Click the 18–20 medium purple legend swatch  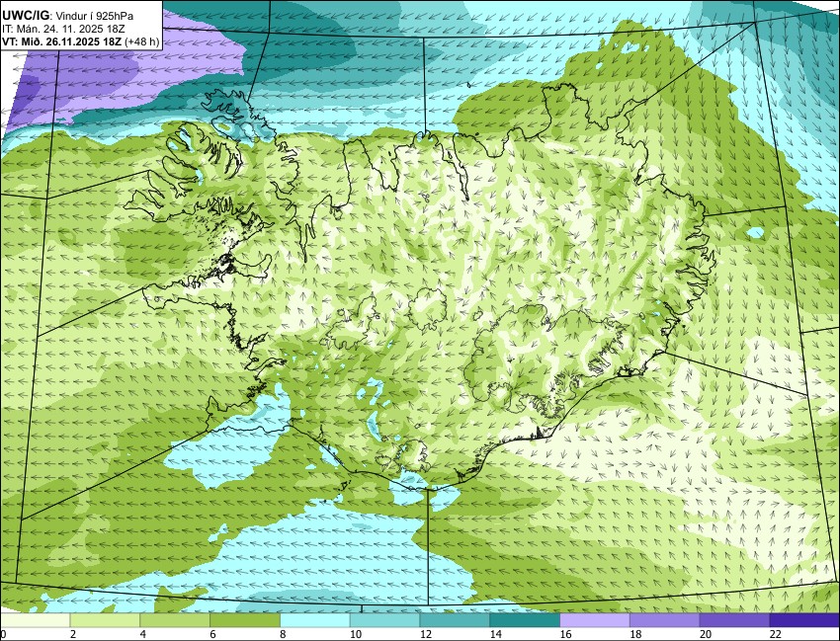coord(665,620)
